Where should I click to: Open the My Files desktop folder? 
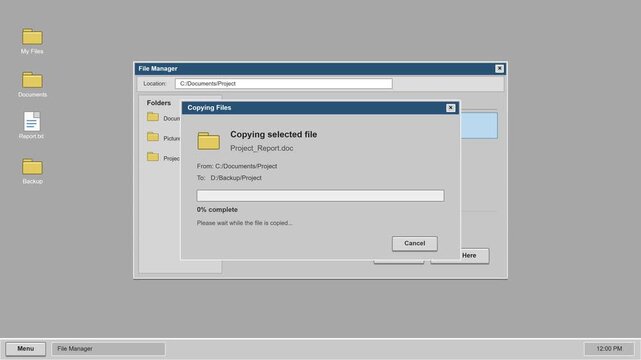coord(32,37)
